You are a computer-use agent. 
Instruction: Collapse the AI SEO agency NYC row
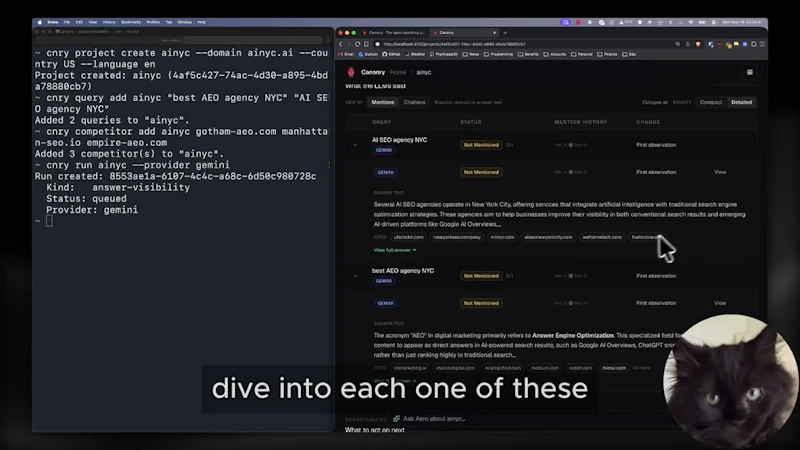point(355,145)
